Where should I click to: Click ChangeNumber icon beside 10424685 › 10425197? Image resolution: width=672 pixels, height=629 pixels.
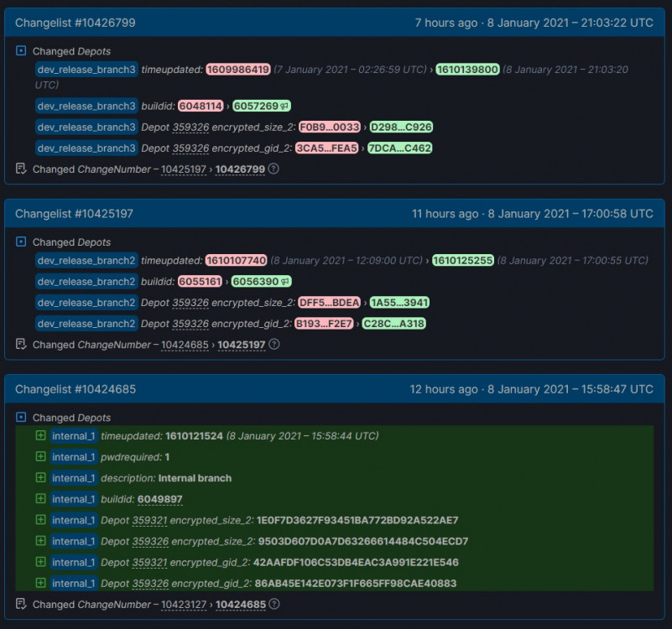point(21,344)
